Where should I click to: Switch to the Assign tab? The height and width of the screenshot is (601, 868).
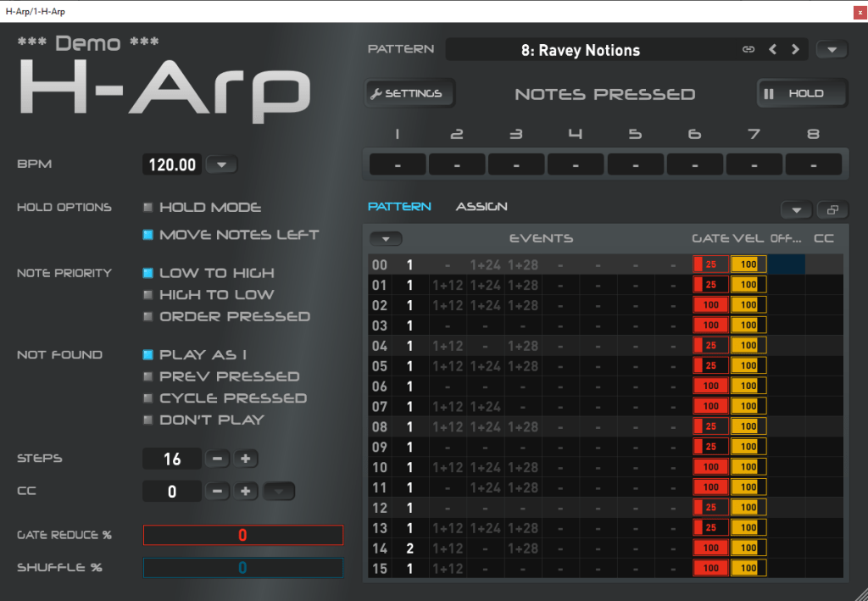[481, 207]
